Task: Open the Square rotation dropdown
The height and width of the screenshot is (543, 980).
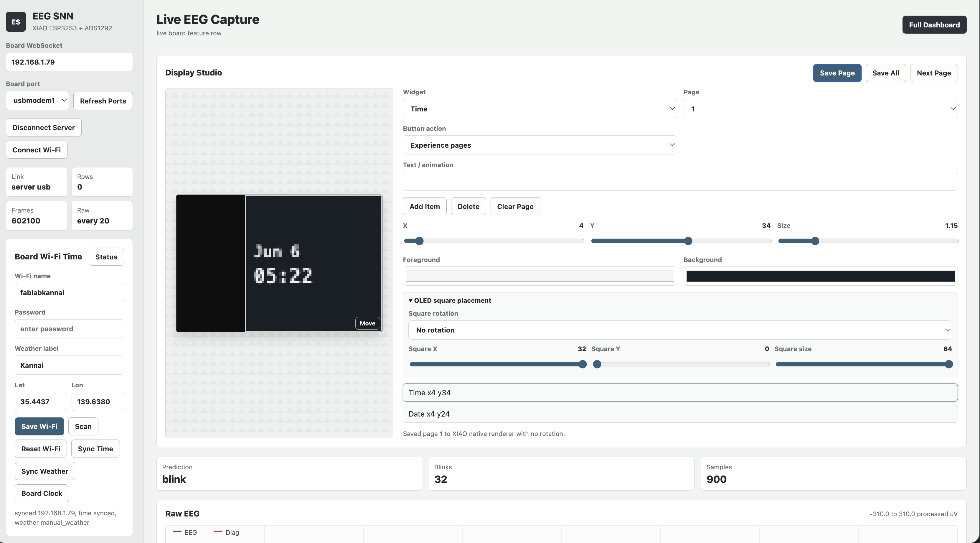Action: 680,330
